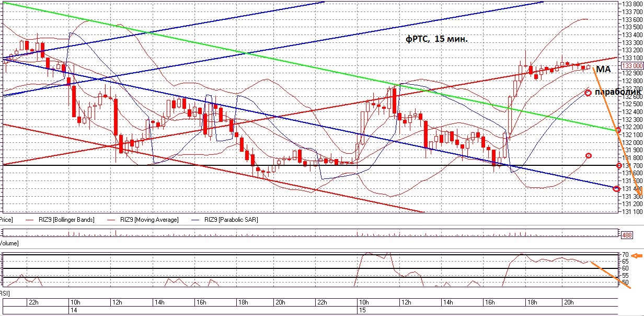Click the 131 600 price axis label

pos(631,173)
